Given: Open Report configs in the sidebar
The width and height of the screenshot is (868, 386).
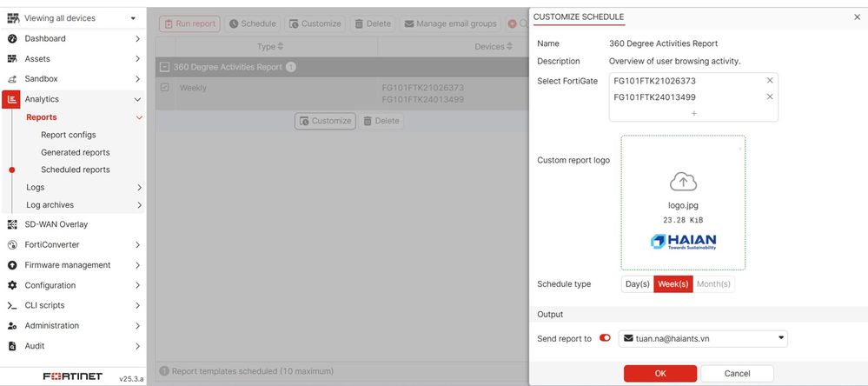Looking at the screenshot, I should click(68, 135).
